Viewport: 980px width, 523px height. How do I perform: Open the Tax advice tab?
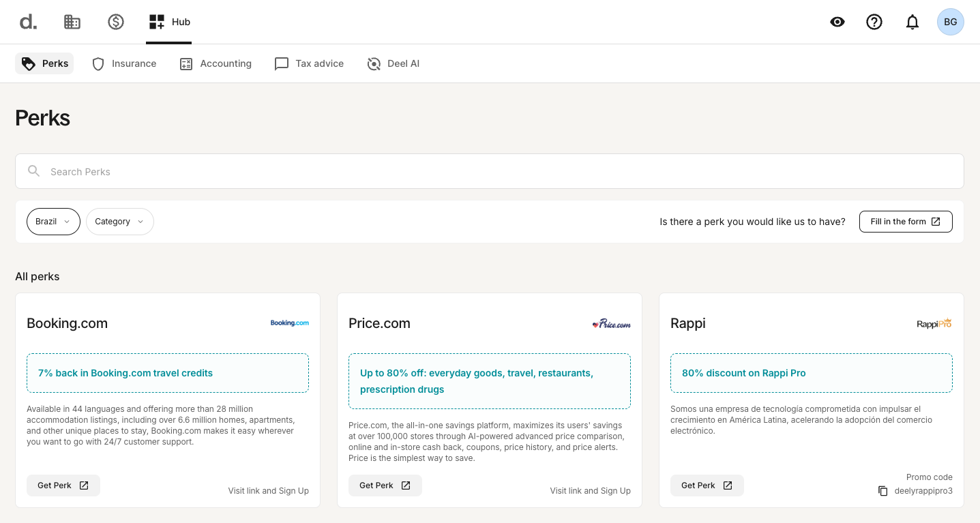(309, 63)
